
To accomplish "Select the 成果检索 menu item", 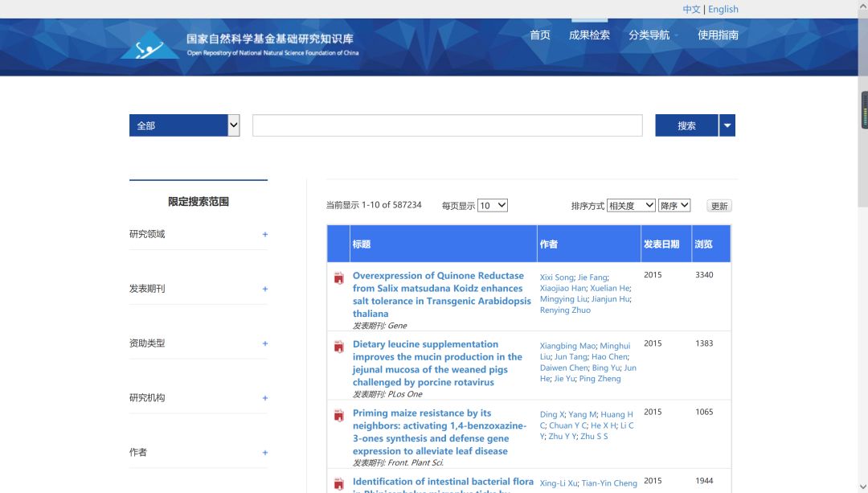I will (590, 35).
